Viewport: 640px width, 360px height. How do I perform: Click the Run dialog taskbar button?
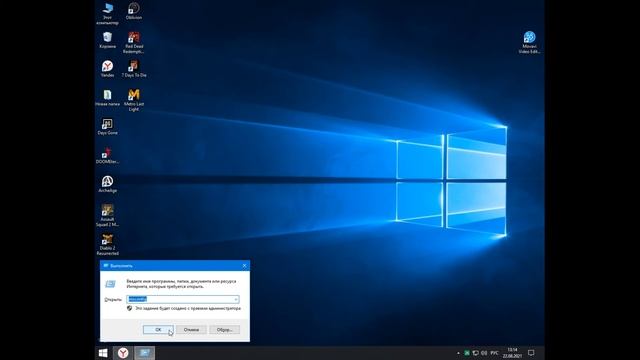(144, 353)
